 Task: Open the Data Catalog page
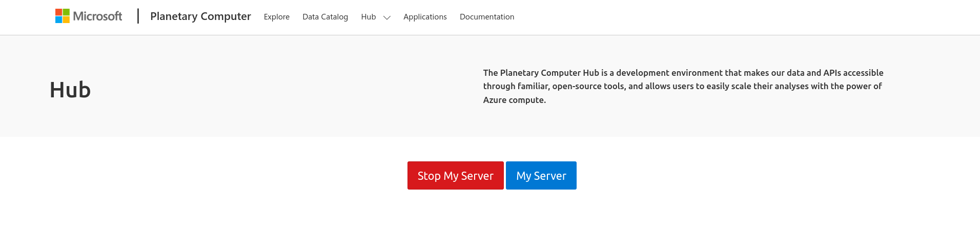pos(325,17)
